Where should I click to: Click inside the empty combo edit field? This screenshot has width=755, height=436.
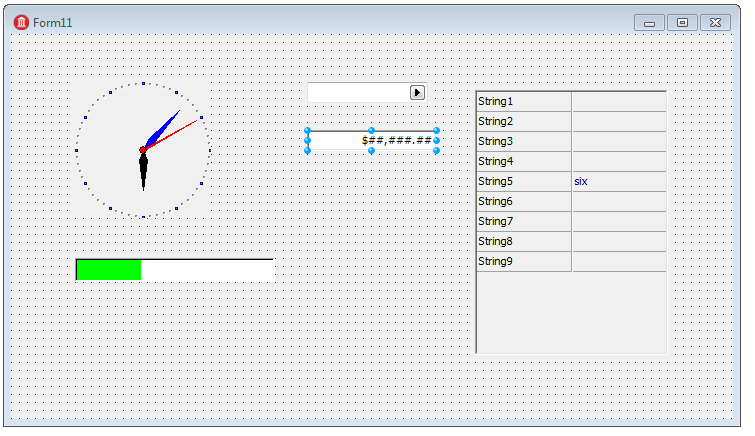[359, 92]
